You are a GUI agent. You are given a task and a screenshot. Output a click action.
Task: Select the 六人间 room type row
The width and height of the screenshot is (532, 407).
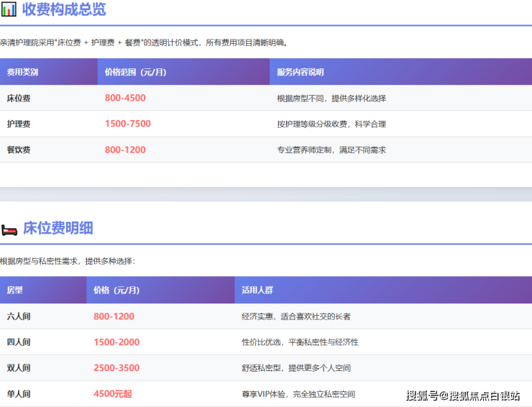[19, 316]
